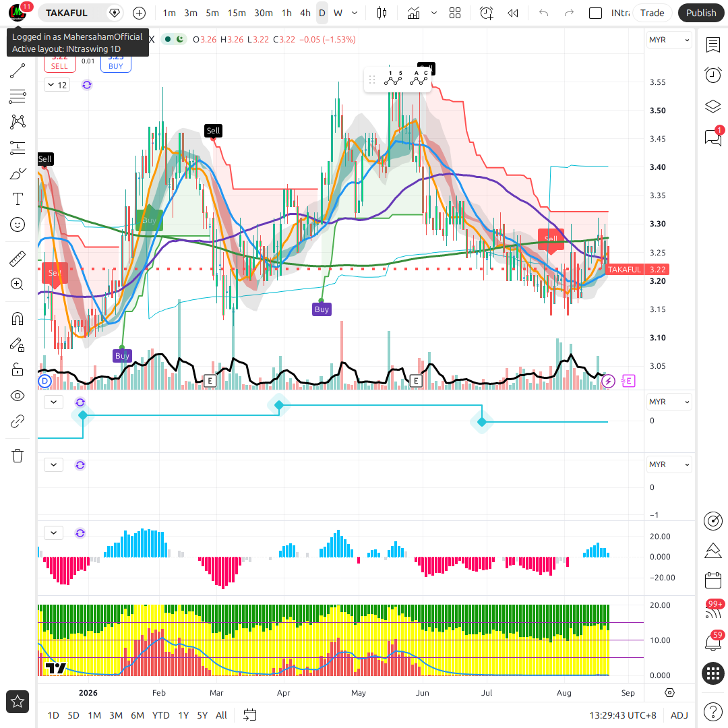Set the chart range to YTD
The image size is (728, 728).
[160, 715]
